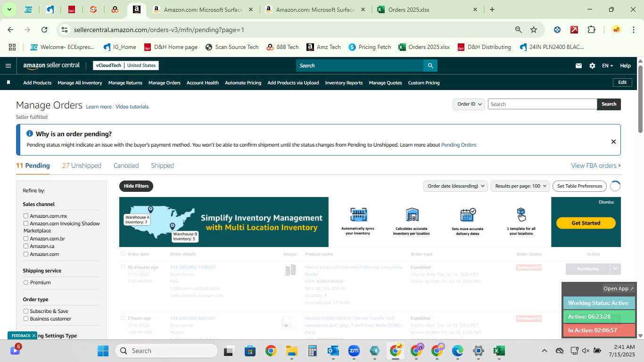Screen dimensions: 644x362
Task: Reload the page with browser refresh icon
Action: pyautogui.click(x=44, y=30)
